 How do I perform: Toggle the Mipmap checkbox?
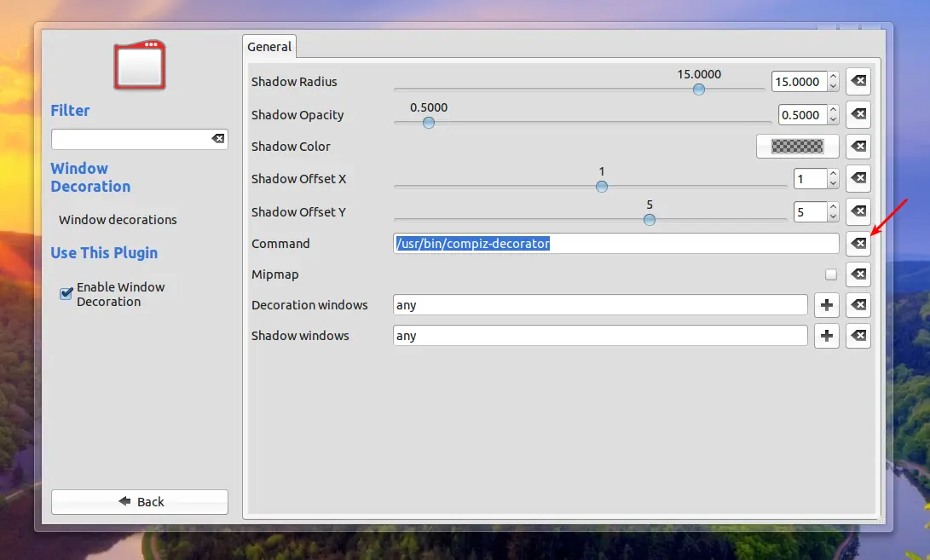831,274
